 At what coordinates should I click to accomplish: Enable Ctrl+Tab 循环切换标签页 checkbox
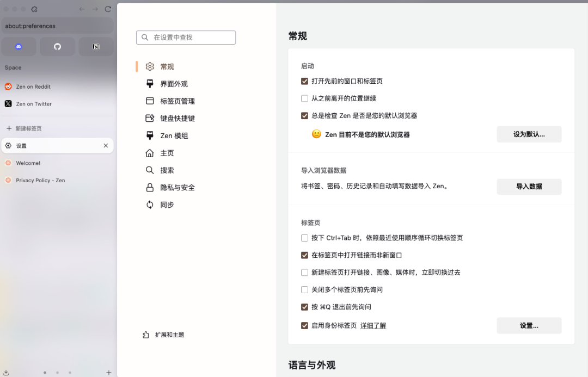pyautogui.click(x=304, y=238)
